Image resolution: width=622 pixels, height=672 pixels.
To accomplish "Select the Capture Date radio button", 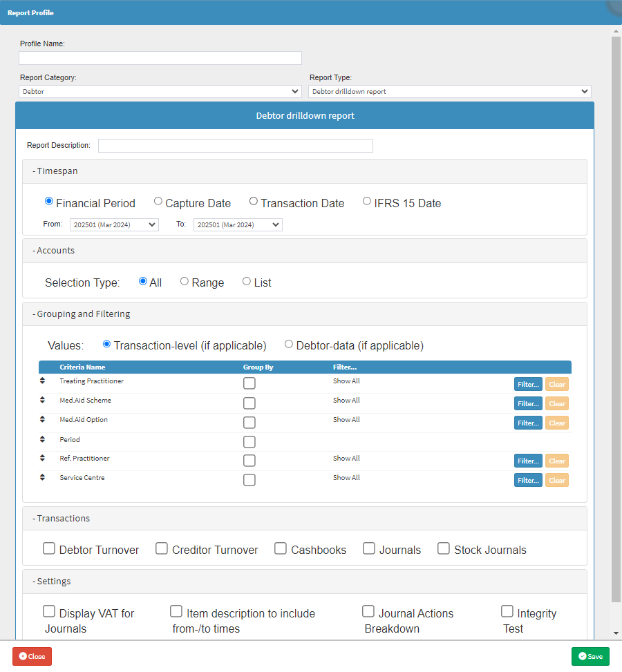I will pos(158,201).
